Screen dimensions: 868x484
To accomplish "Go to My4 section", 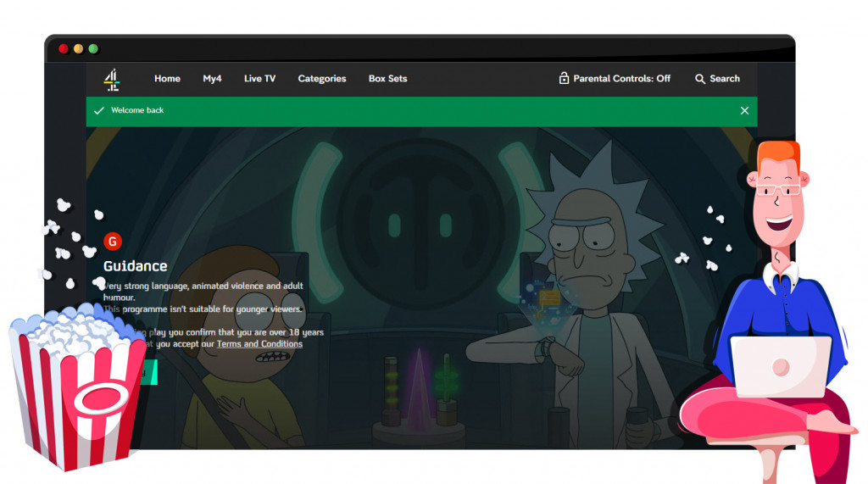I will click(x=212, y=79).
